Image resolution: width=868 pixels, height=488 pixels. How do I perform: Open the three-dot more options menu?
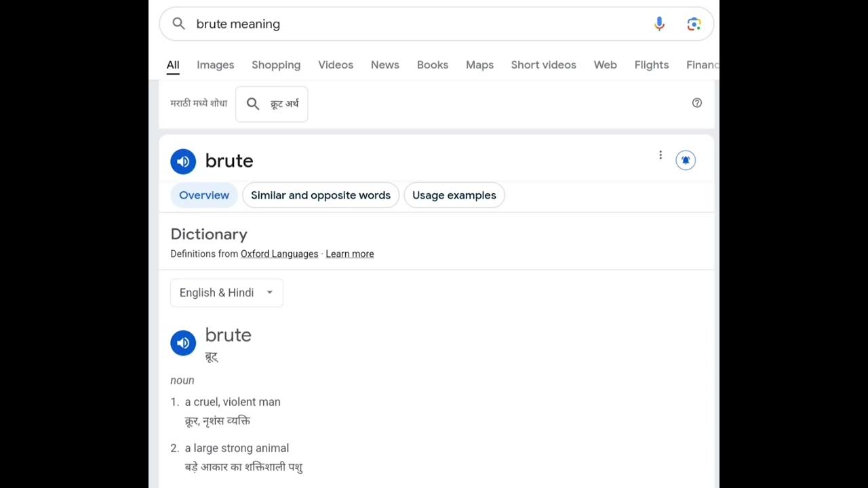660,155
